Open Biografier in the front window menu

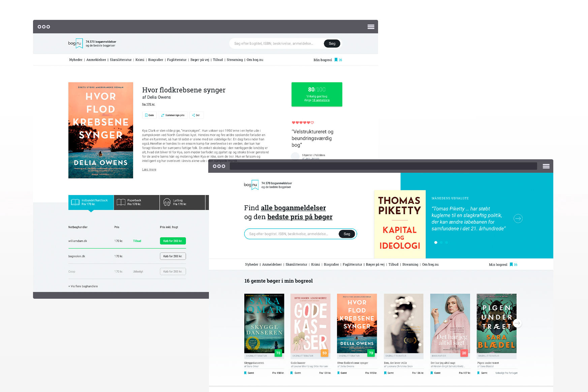331,265
